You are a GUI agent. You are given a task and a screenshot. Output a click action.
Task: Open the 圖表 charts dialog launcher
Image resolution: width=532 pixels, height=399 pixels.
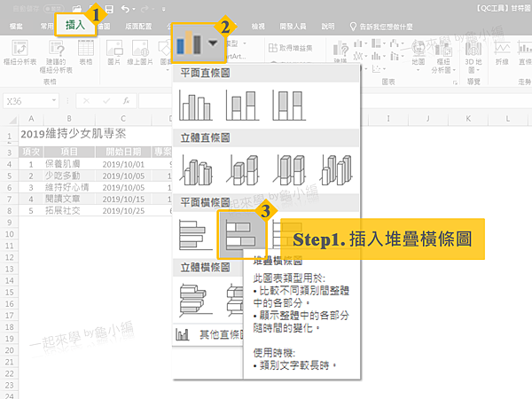click(x=455, y=82)
